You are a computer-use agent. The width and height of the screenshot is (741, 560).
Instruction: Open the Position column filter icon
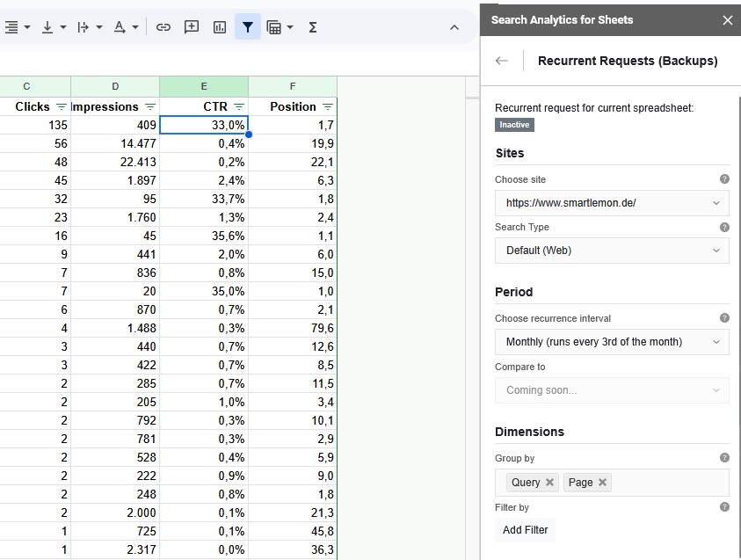tap(328, 106)
